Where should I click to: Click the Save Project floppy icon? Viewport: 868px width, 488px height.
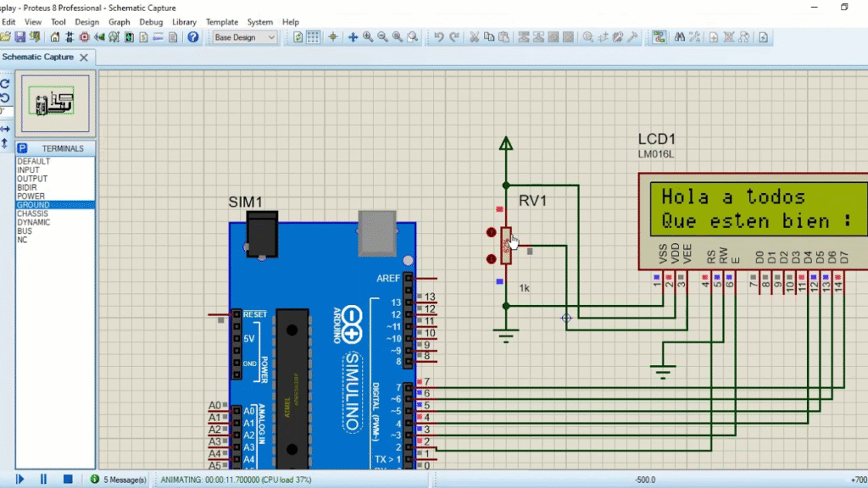[20, 37]
